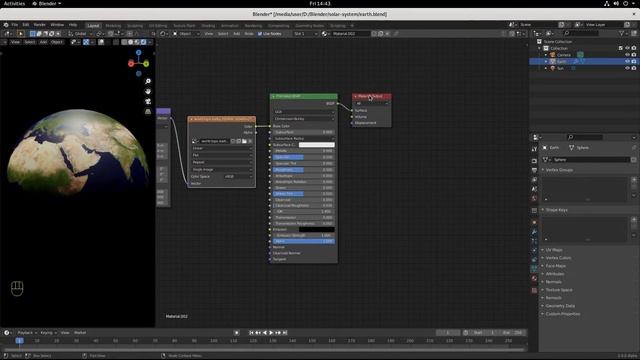Click the blue Z axis on the navigation gizmo

139,53
